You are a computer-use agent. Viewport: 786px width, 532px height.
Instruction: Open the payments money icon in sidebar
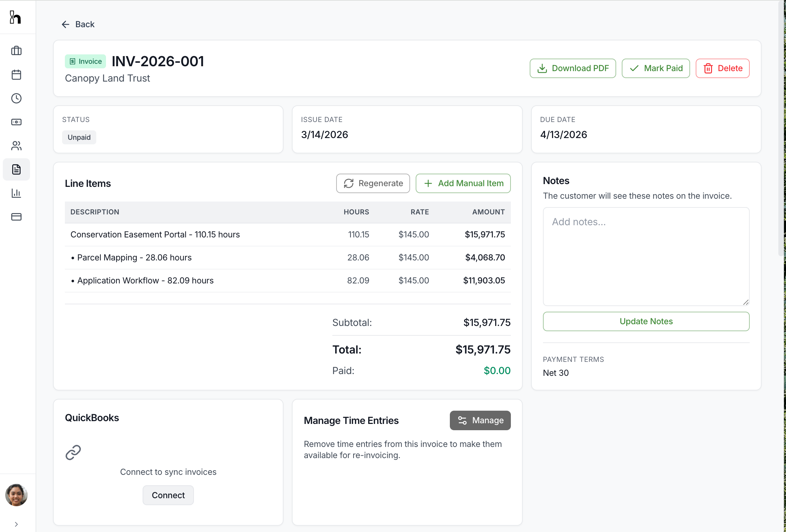tap(16, 122)
